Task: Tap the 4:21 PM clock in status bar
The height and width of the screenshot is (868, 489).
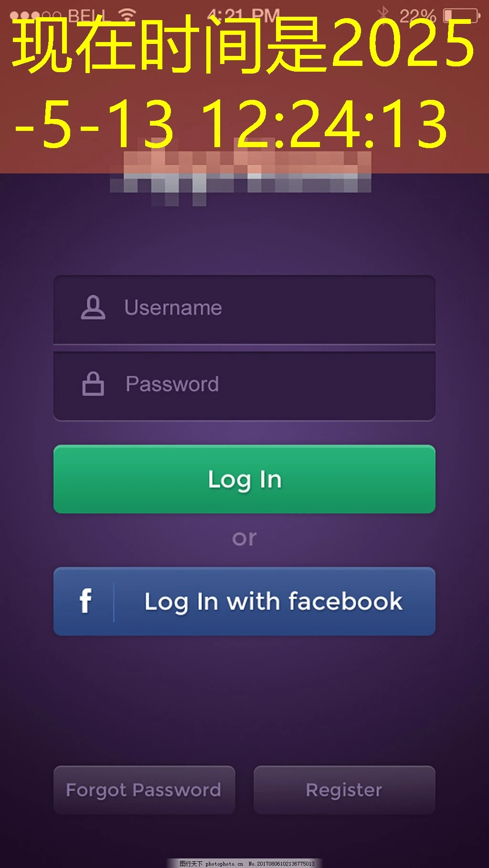Action: pyautogui.click(x=244, y=15)
